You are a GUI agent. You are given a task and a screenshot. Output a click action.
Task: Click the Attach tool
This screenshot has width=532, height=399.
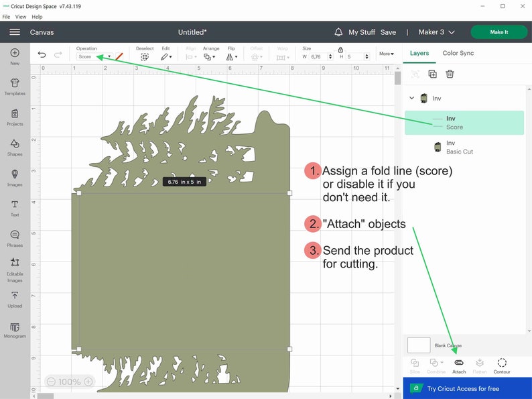(459, 366)
